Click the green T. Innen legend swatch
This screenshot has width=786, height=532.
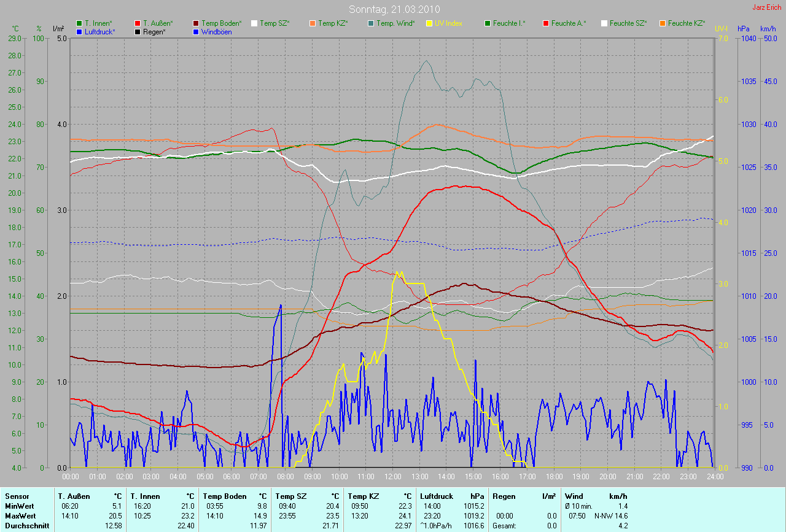[79, 23]
